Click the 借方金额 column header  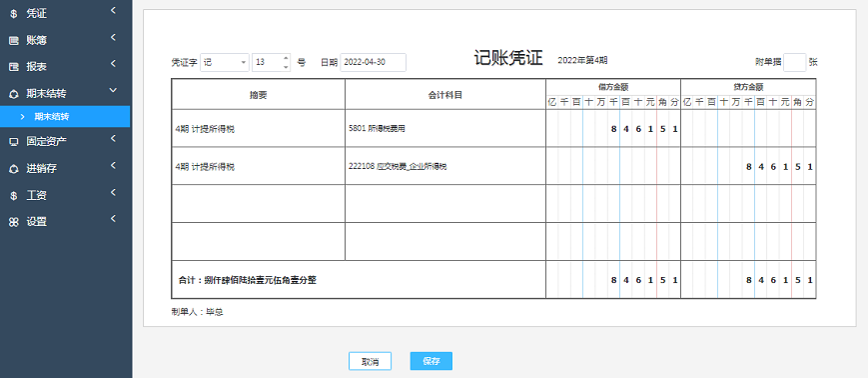click(613, 87)
